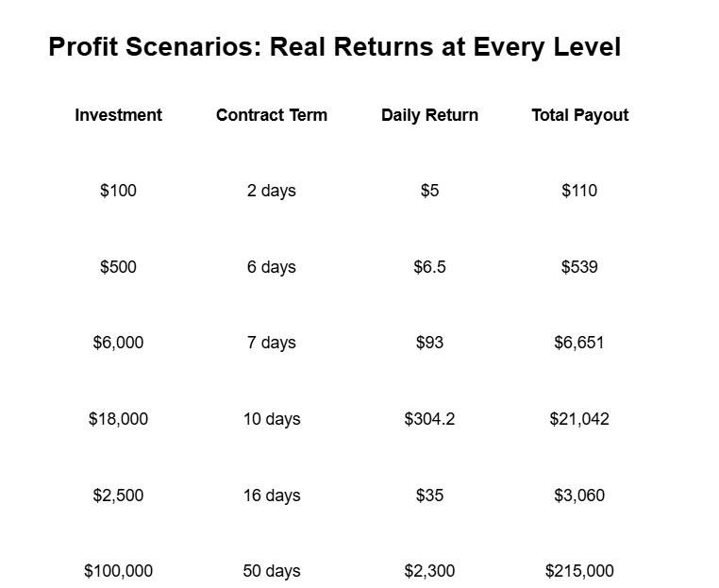This screenshot has height=588, width=719.
Task: Select the $500 investment cell
Action: click(x=118, y=267)
